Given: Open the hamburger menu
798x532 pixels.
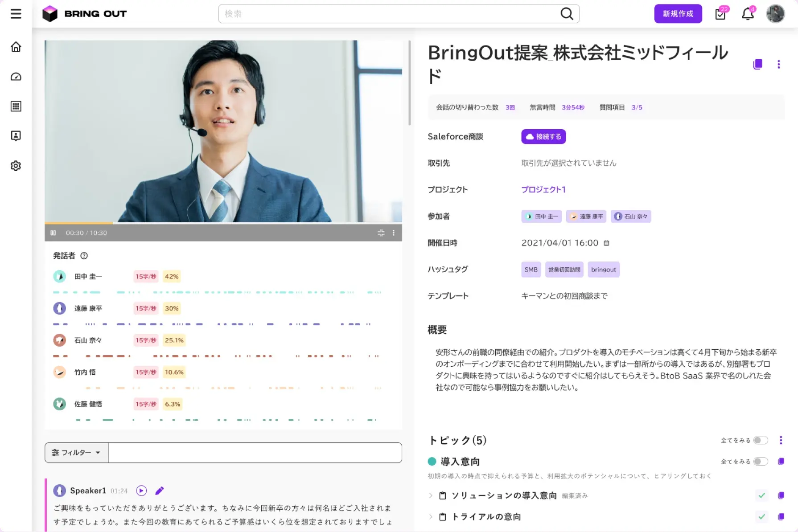Looking at the screenshot, I should [x=16, y=14].
